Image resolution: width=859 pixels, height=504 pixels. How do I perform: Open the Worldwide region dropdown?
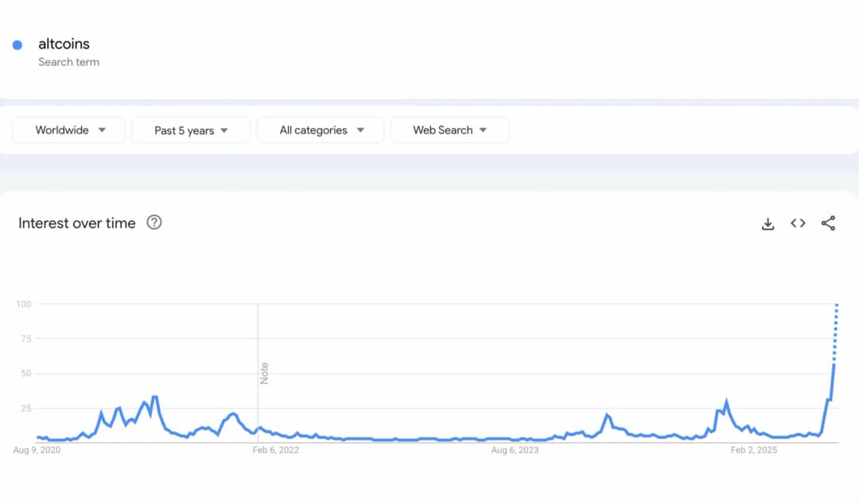coord(69,130)
